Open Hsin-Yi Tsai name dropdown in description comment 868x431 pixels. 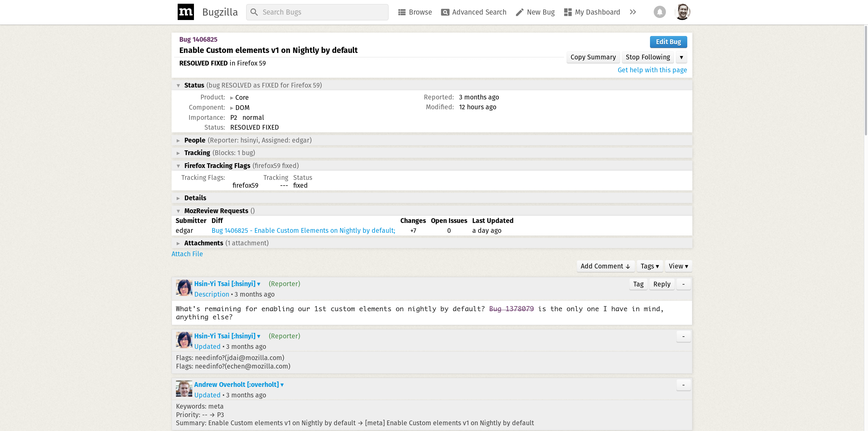[x=227, y=284]
